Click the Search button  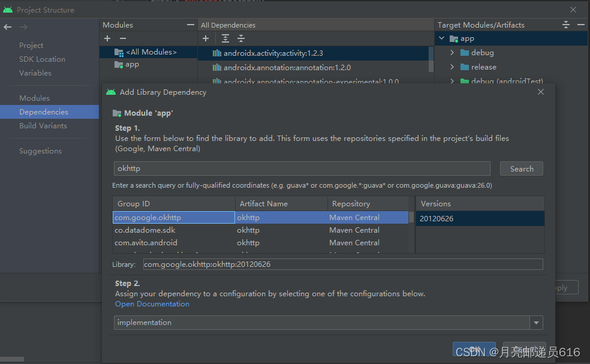click(521, 169)
